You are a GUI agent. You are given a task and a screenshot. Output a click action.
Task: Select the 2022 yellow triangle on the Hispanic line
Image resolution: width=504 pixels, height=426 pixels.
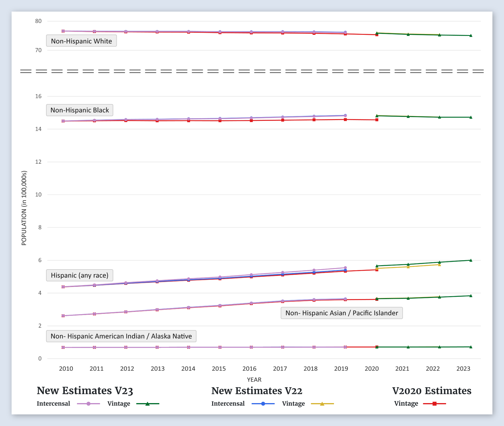pos(439,265)
